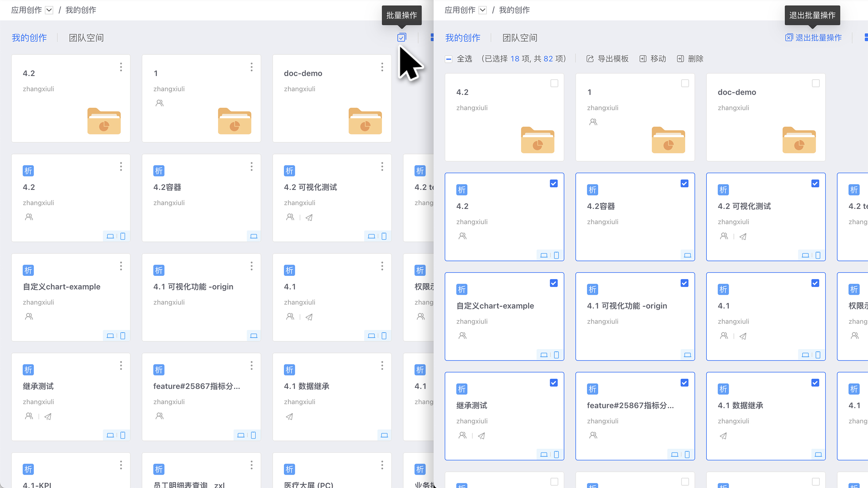Switch to 我的创作 tab in right panel
The image size is (868, 488).
463,38
